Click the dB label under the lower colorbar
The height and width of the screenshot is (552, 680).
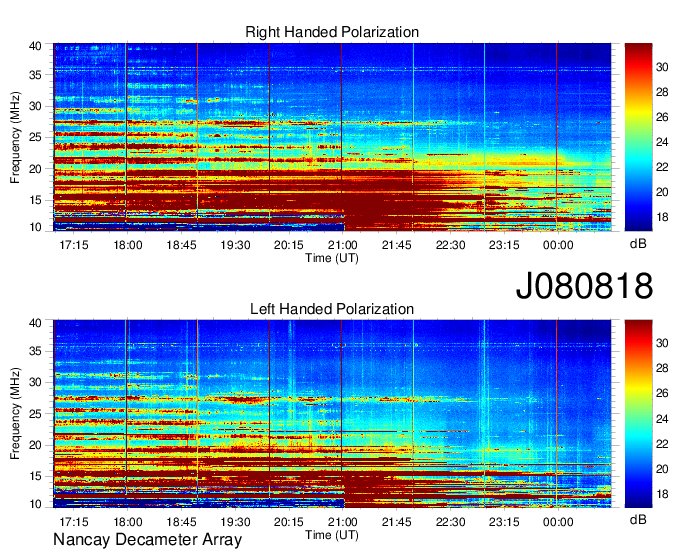638,519
